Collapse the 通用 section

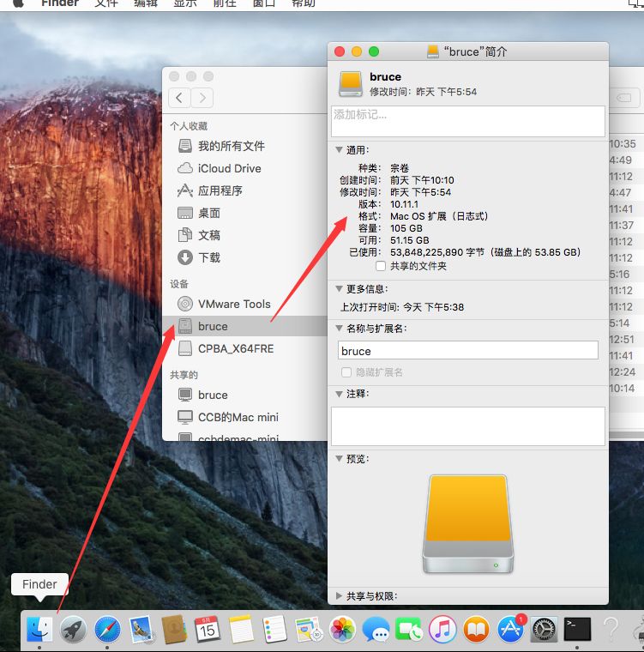coord(340,149)
